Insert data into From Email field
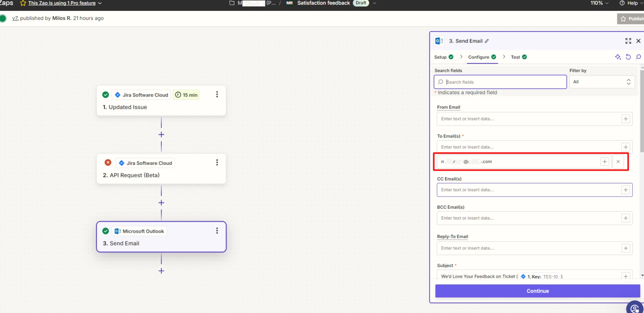This screenshot has height=313, width=644. tap(625, 119)
